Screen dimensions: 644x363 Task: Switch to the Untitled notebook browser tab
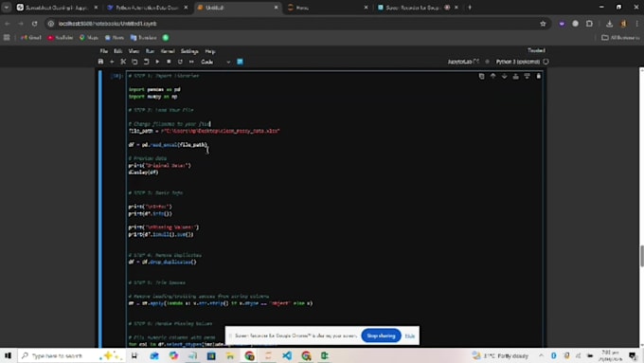coord(238,8)
